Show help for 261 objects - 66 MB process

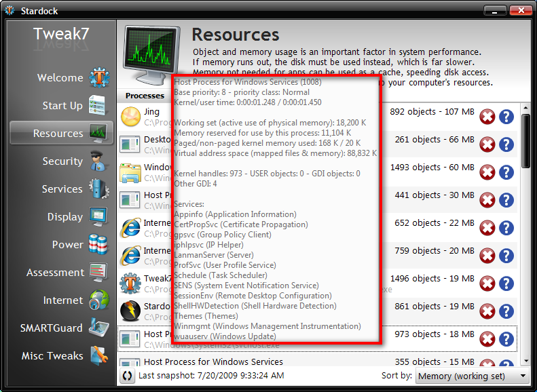(x=506, y=144)
